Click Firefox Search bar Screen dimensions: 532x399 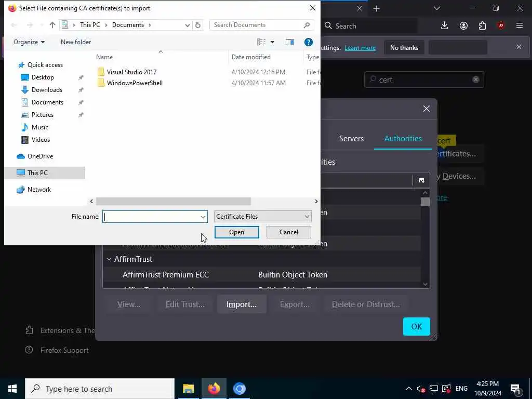(370, 26)
